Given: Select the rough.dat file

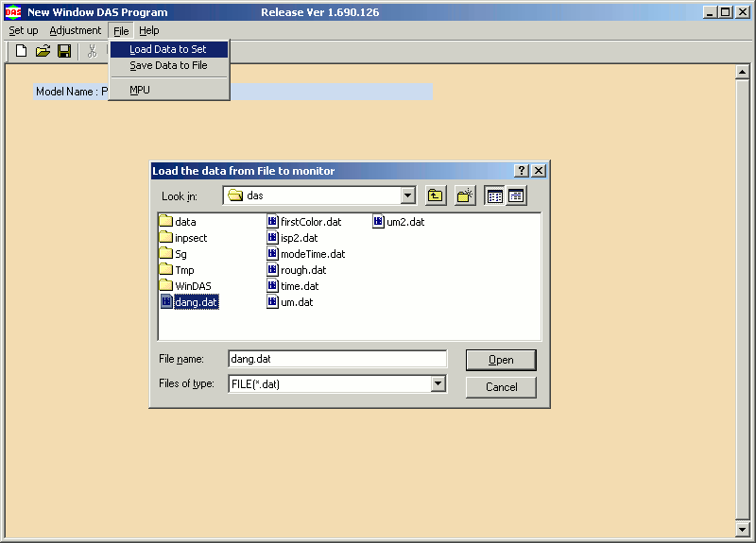Looking at the screenshot, I should coord(297,270).
